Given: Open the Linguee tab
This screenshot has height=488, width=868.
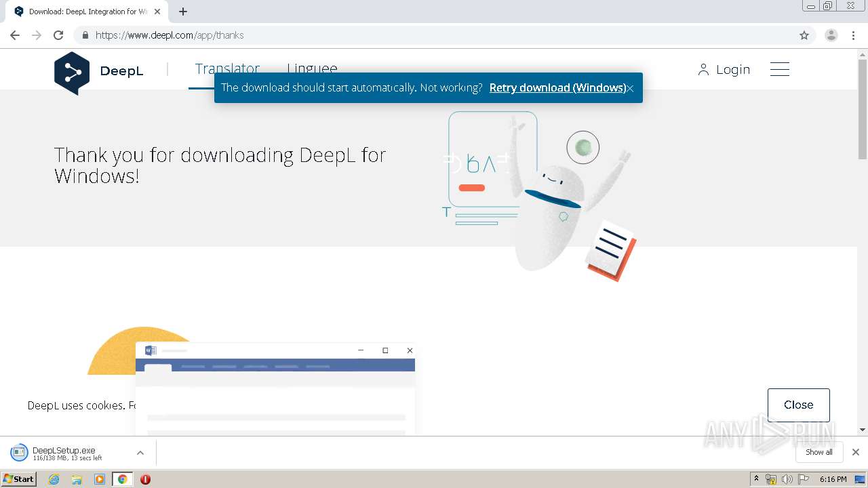Looking at the screenshot, I should tap(312, 68).
